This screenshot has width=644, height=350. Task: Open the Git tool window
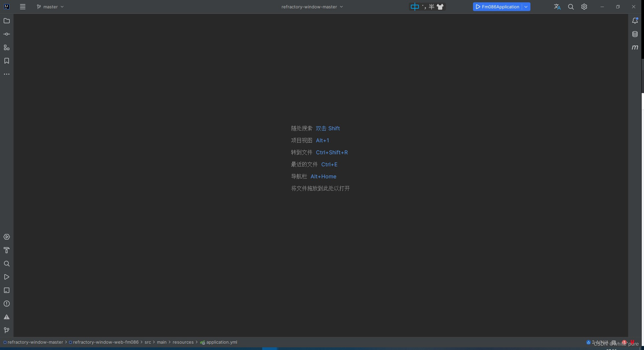tap(7, 330)
